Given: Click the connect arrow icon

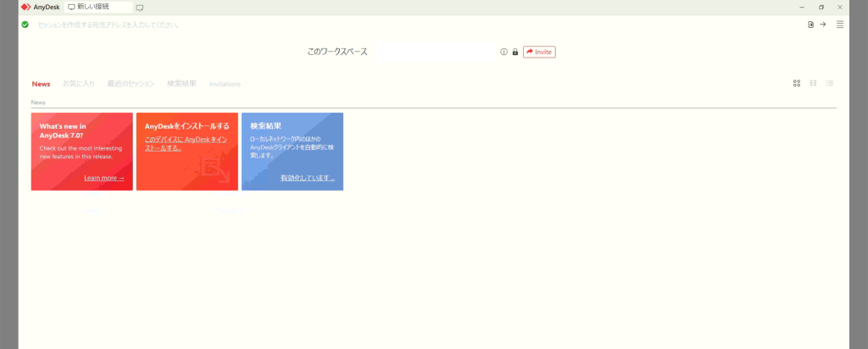Looking at the screenshot, I should point(823,25).
